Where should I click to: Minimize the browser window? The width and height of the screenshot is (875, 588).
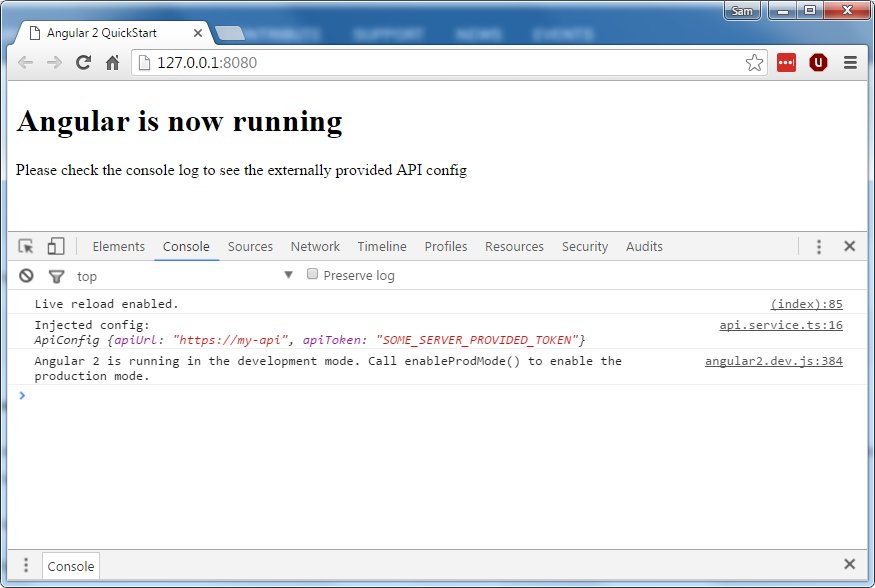[783, 11]
